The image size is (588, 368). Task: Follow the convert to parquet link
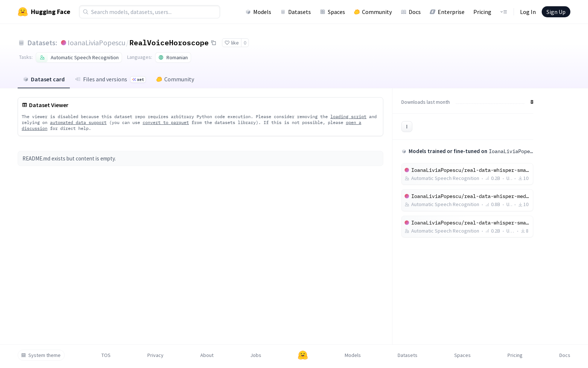166,123
